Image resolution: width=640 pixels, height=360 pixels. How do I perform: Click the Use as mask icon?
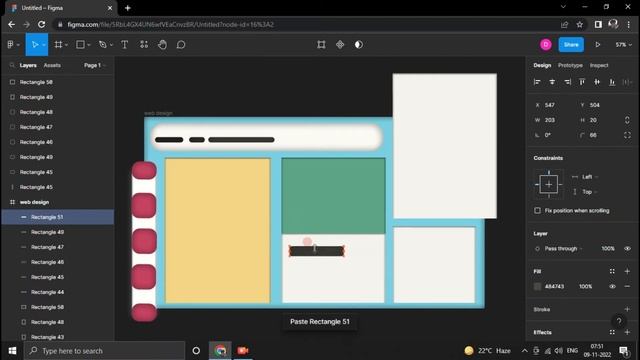[359, 44]
